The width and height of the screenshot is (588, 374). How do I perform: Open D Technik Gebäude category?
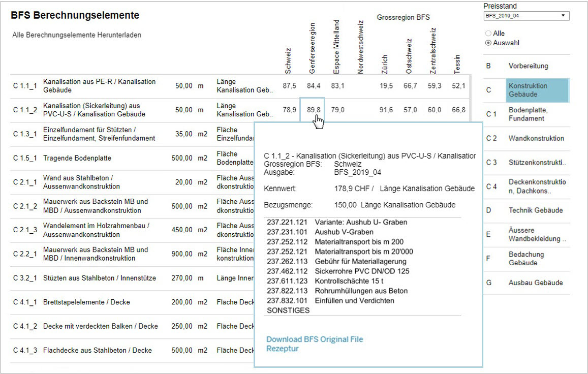tap(527, 210)
